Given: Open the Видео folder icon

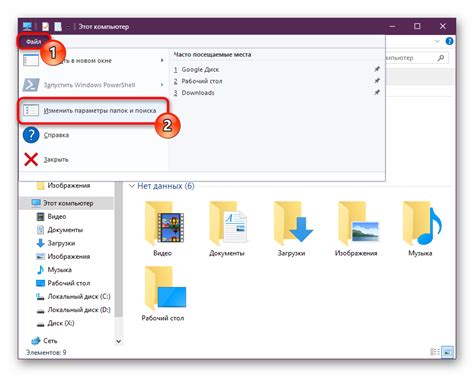Looking at the screenshot, I should coord(164,223).
